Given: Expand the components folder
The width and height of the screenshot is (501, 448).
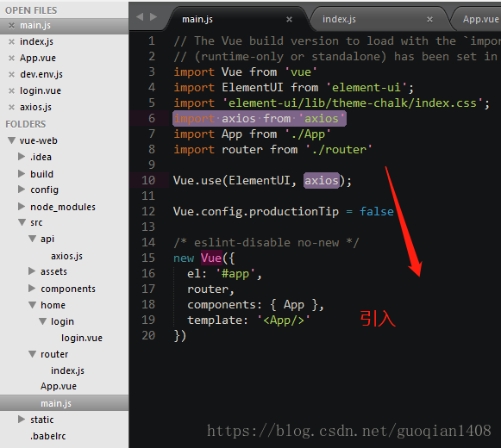Looking at the screenshot, I should (x=32, y=289).
